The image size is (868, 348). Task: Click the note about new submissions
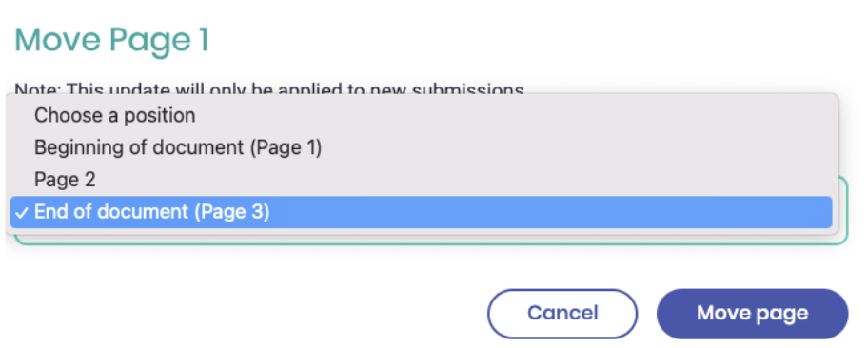point(269,88)
